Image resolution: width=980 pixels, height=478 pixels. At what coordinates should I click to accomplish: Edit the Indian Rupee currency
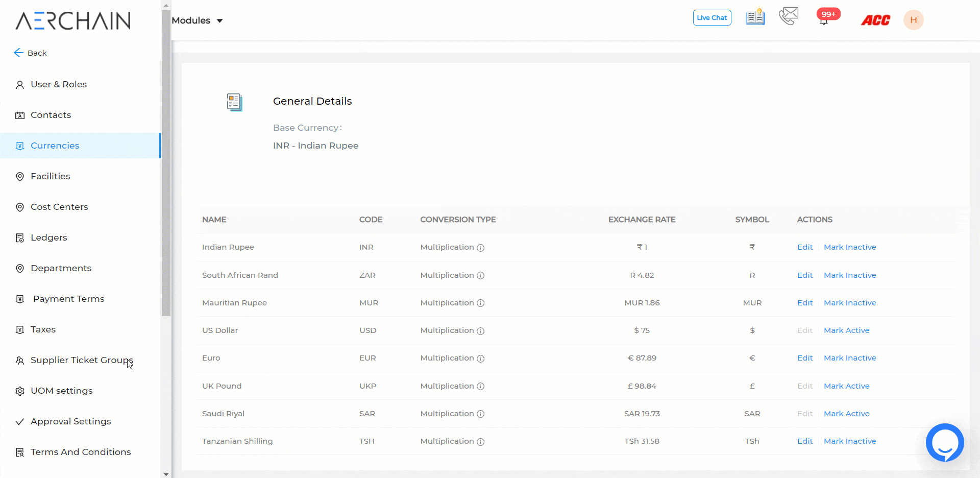click(805, 247)
